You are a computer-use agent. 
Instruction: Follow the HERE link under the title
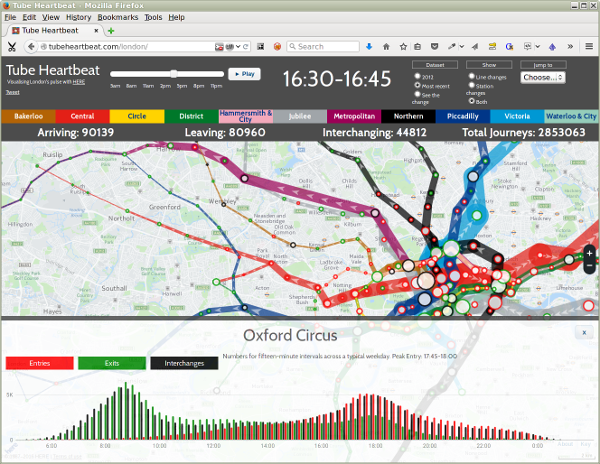pyautogui.click(x=79, y=82)
